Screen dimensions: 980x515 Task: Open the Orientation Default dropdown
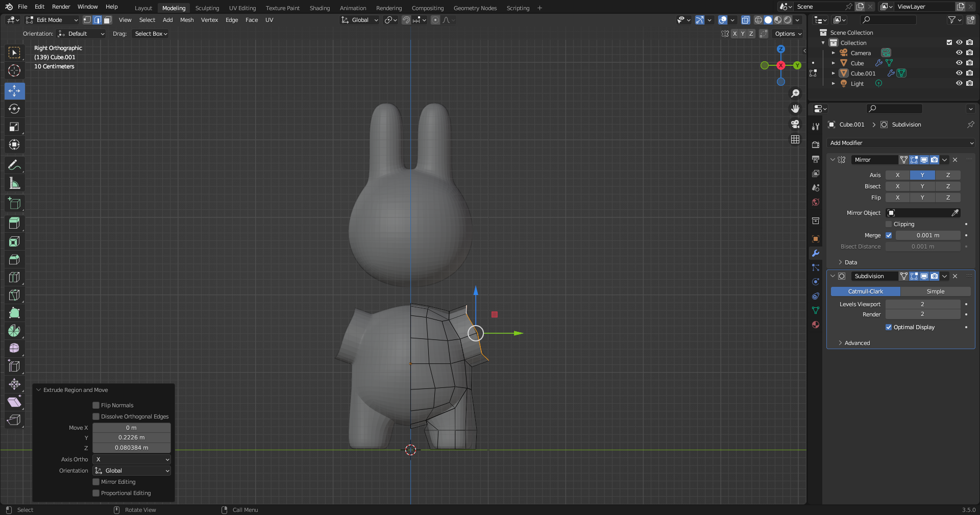click(81, 34)
